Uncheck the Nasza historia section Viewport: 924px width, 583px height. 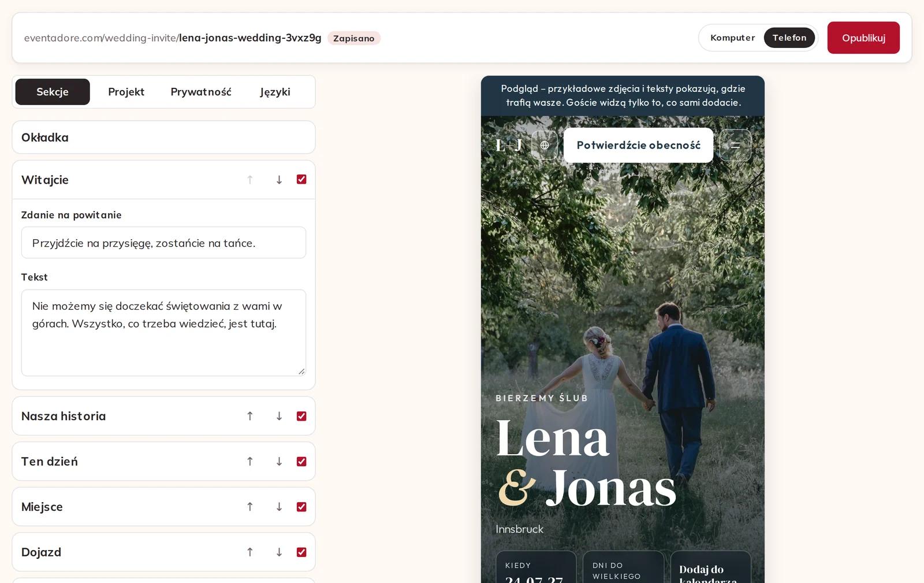pyautogui.click(x=301, y=416)
